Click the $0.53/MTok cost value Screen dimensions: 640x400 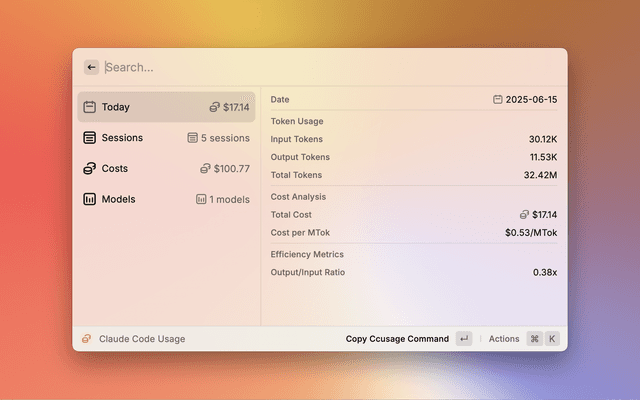coord(531,233)
